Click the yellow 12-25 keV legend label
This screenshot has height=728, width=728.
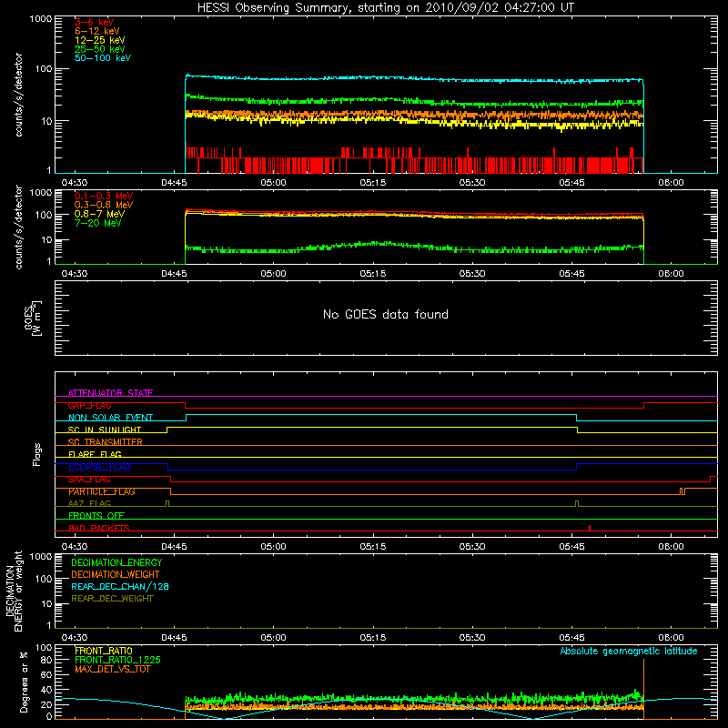pyautogui.click(x=100, y=40)
